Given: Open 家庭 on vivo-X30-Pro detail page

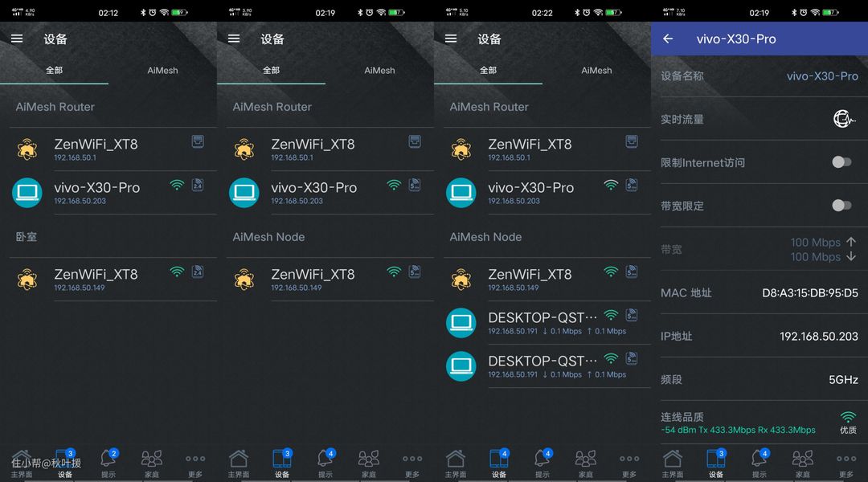Looking at the screenshot, I should (802, 460).
